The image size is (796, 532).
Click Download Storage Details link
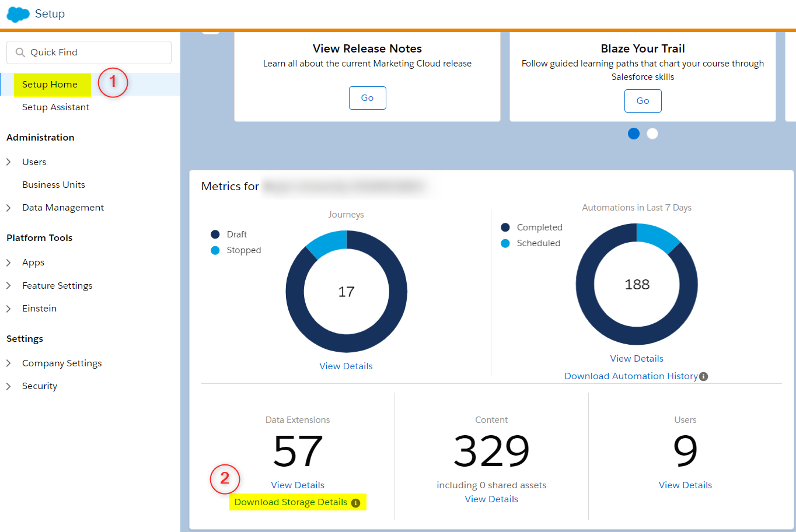(x=291, y=502)
